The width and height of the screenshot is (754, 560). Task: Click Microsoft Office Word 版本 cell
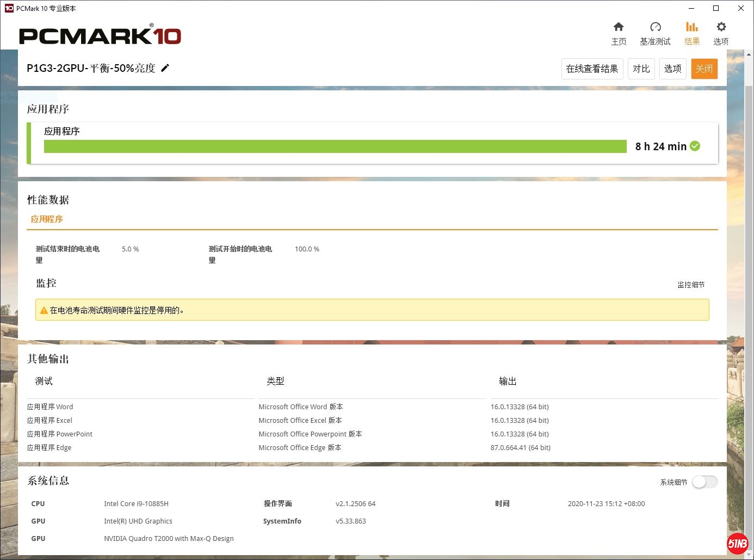pos(301,407)
